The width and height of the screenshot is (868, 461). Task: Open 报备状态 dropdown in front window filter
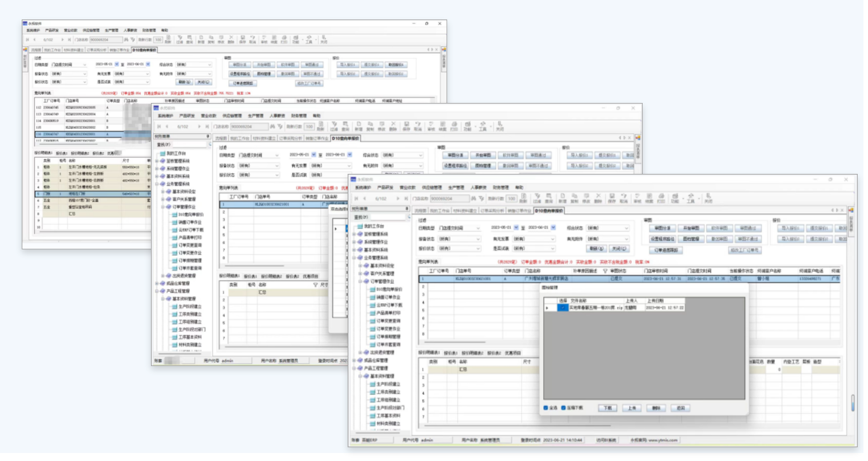(459, 239)
